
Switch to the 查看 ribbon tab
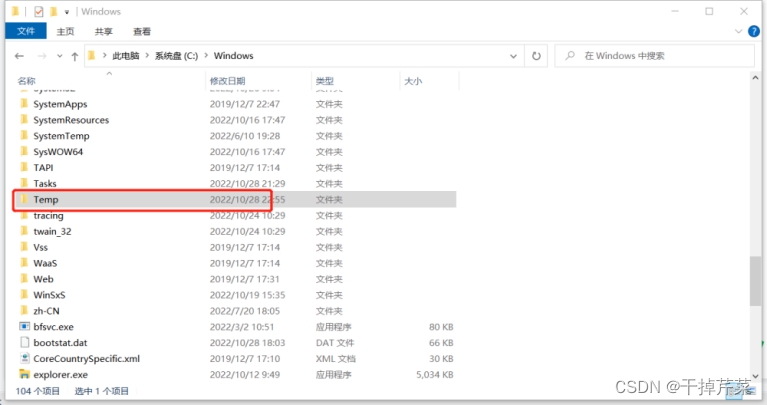tap(142, 31)
